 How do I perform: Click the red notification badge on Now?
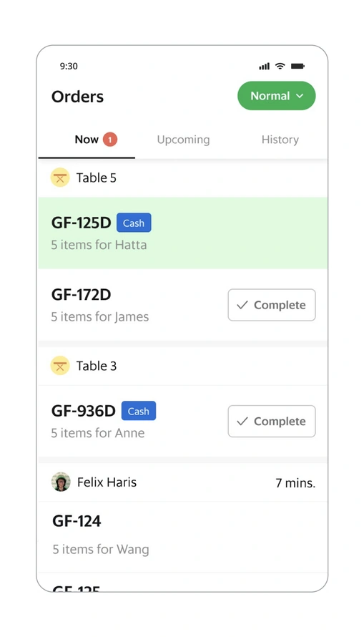pyautogui.click(x=109, y=140)
